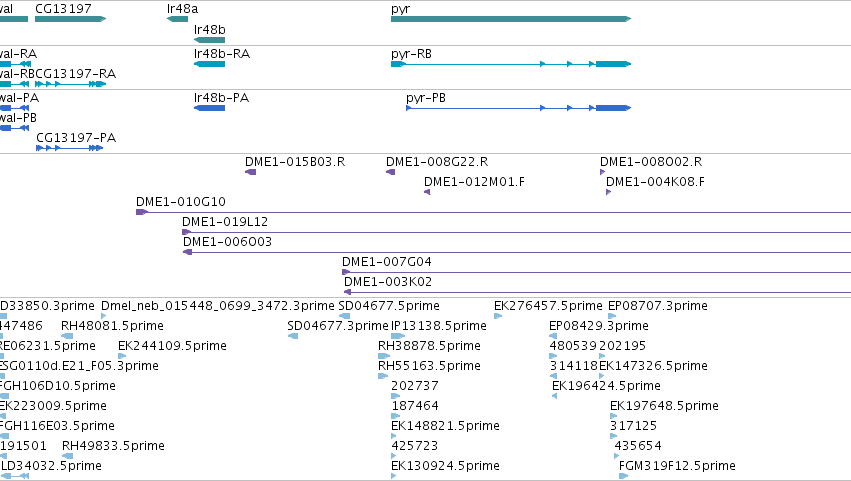Screen dimensions: 851x481
Task: Select the Ir48b gene glyph
Action: point(209,40)
